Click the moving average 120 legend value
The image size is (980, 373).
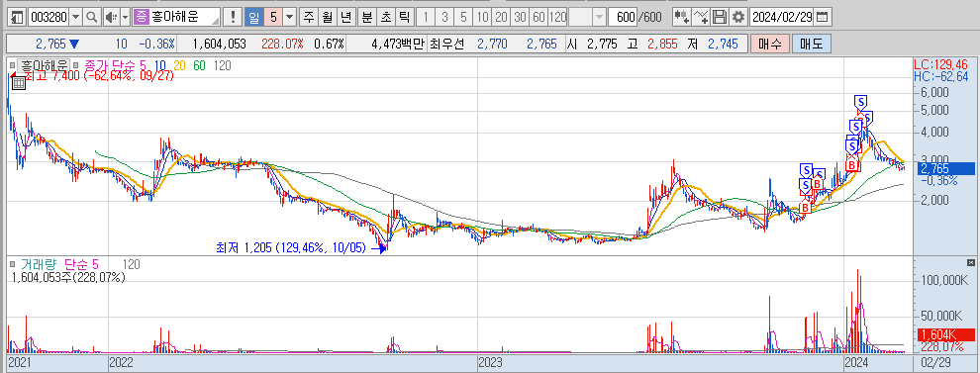tap(222, 64)
